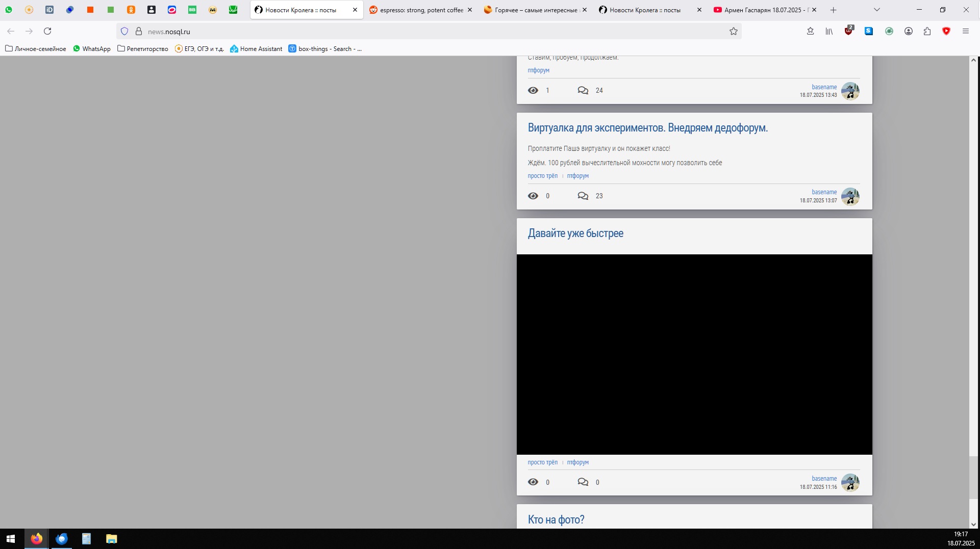The width and height of the screenshot is (980, 549).
Task: Open the Firefox account icon
Action: (908, 31)
